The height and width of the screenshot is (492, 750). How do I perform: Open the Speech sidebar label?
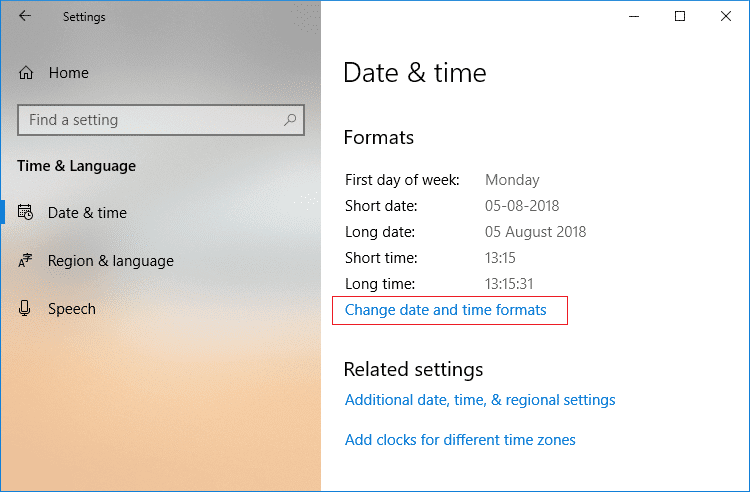pyautogui.click(x=72, y=309)
